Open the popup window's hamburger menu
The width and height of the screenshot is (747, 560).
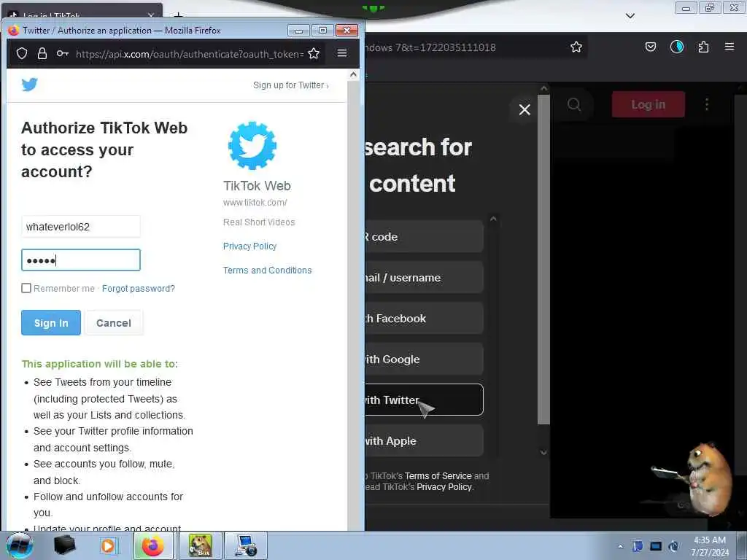point(342,53)
